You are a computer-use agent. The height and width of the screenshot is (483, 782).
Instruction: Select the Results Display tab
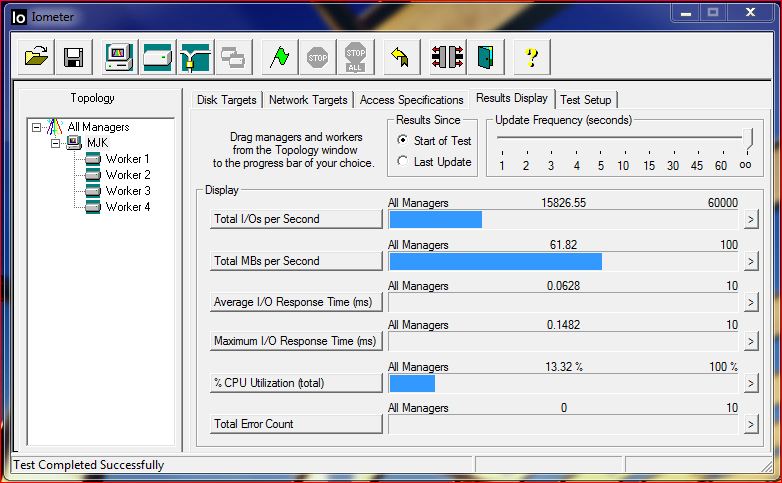tap(512, 98)
